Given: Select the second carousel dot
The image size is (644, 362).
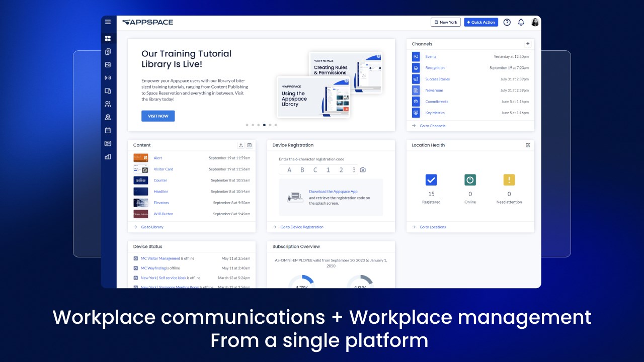Looking at the screenshot, I should point(253,125).
